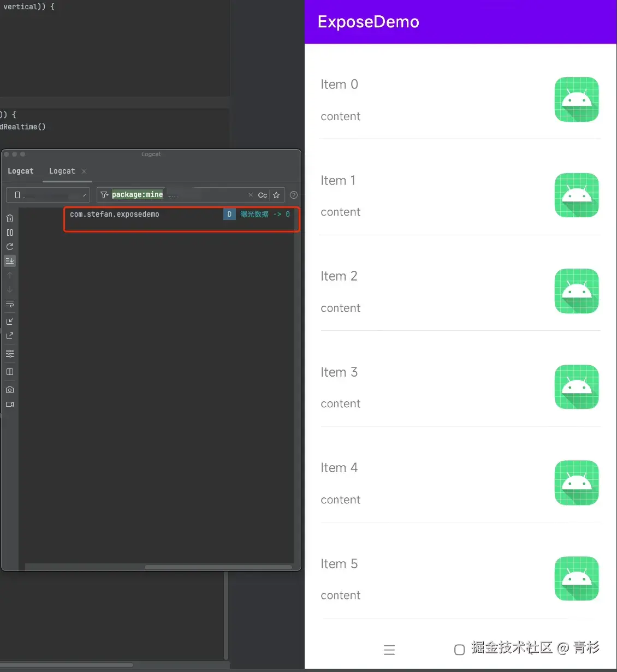The height and width of the screenshot is (672, 617).
Task: Clear the Logcat filter text
Action: tap(251, 195)
